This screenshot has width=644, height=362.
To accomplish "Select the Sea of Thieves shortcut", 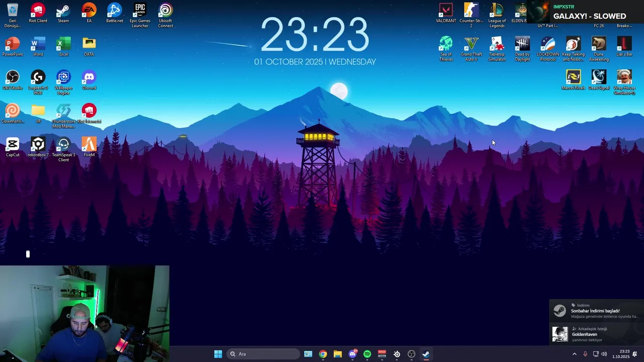I will [x=446, y=49].
